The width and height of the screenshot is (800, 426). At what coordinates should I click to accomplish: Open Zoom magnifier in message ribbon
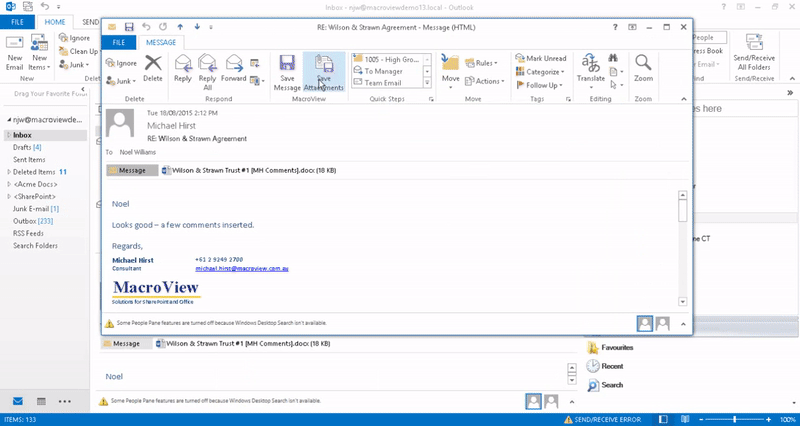pos(643,68)
